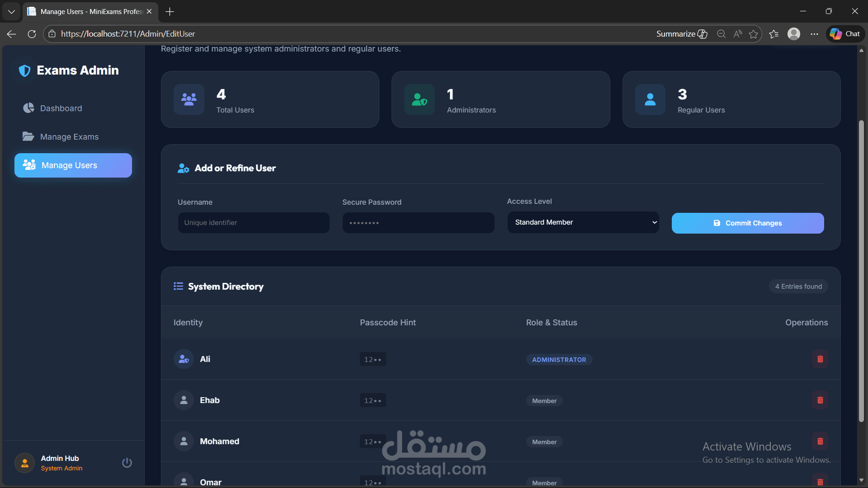Click the Commit Changes button

pyautogui.click(x=747, y=223)
